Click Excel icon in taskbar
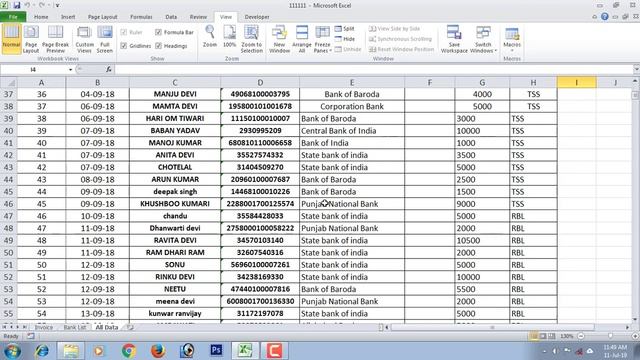Viewport: 640px width, 360px height. (245, 350)
